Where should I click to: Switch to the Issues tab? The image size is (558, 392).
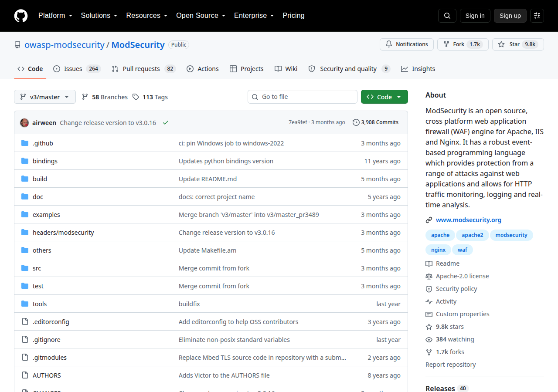[x=77, y=69]
